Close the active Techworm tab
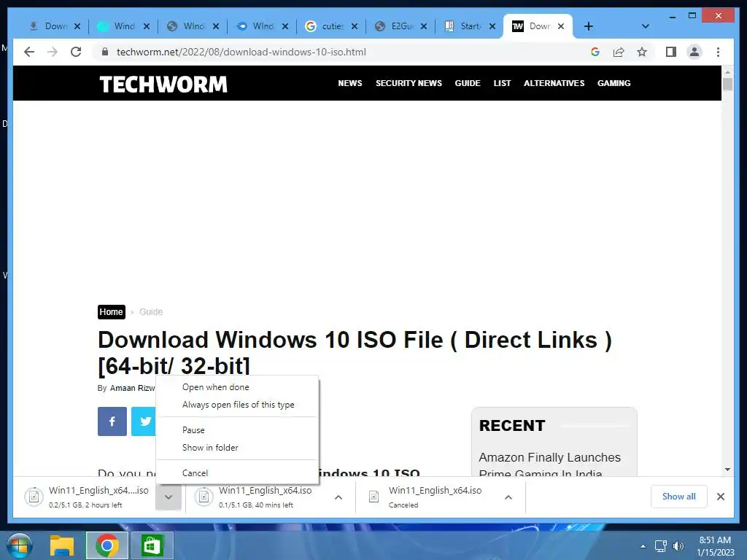Screen dimensions: 747x560 tap(561, 26)
